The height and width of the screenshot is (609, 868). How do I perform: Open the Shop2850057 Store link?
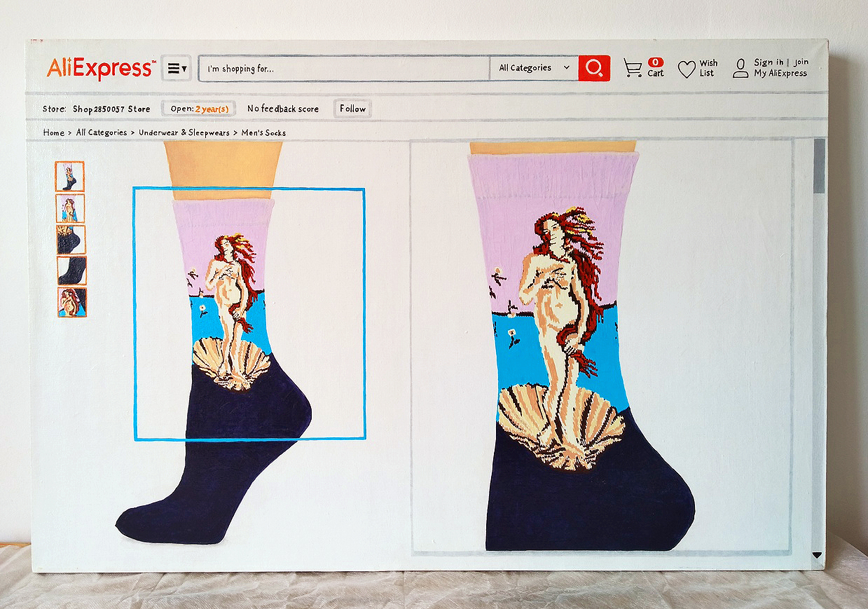111,109
